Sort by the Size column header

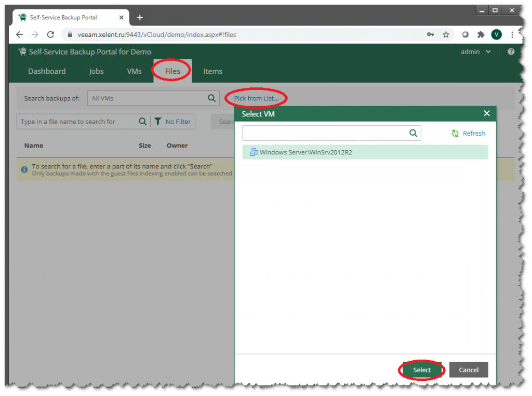coord(145,146)
